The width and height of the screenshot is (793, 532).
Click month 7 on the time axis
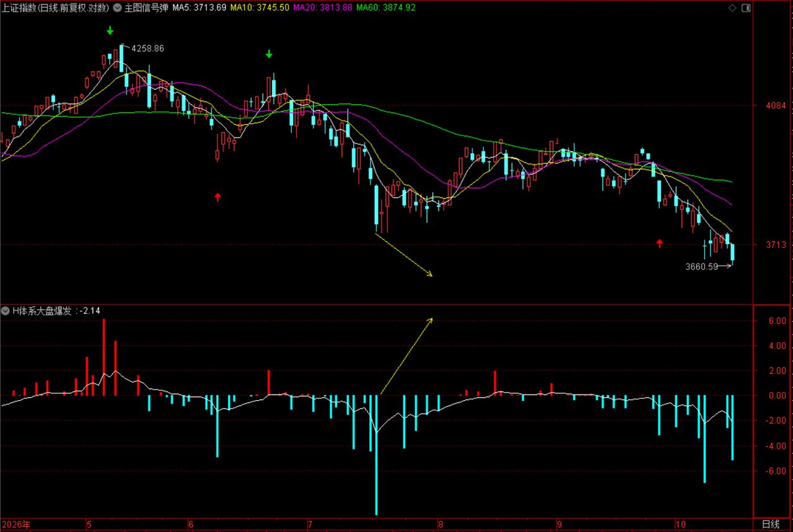309,525
